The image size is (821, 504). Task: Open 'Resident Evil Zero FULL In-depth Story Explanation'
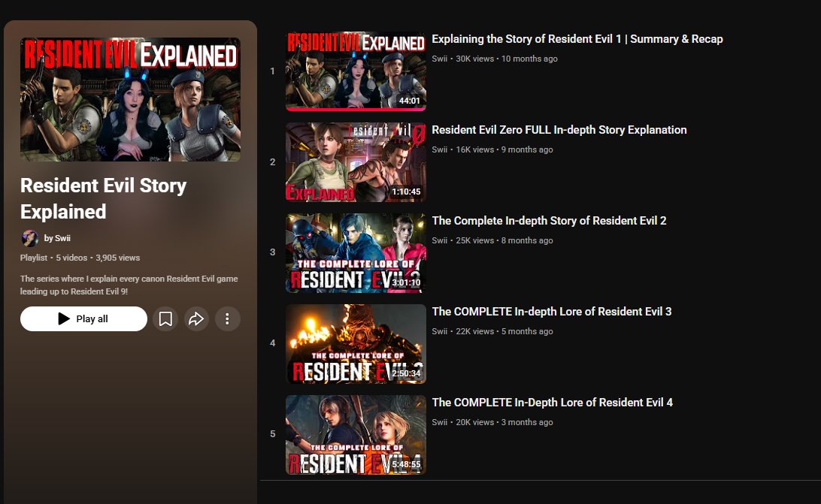coord(559,130)
